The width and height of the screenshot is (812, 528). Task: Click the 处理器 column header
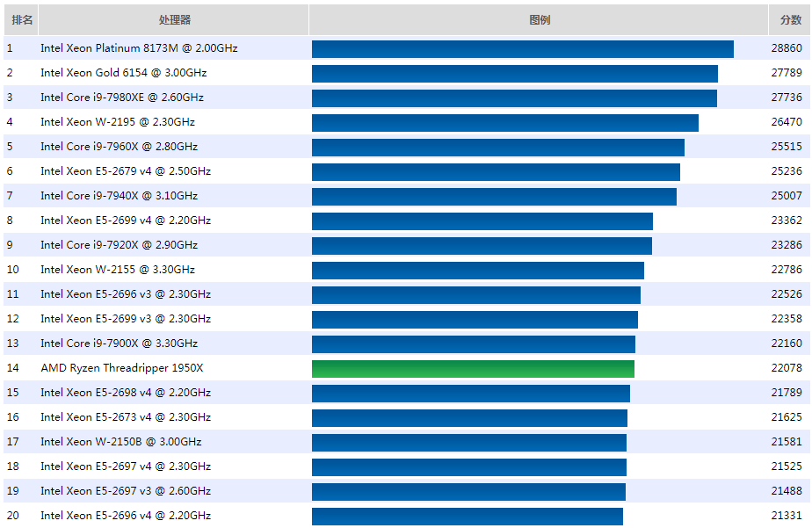174,20
